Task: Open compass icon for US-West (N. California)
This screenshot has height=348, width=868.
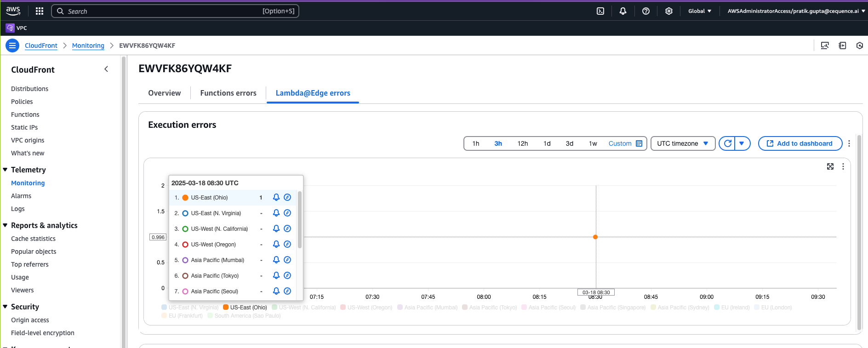Action: pyautogui.click(x=287, y=228)
